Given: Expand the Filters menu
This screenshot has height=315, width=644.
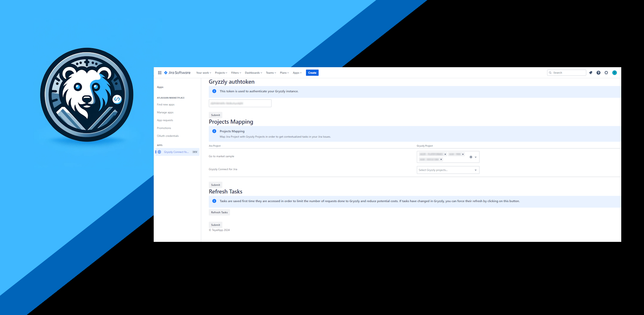Looking at the screenshot, I should point(236,73).
